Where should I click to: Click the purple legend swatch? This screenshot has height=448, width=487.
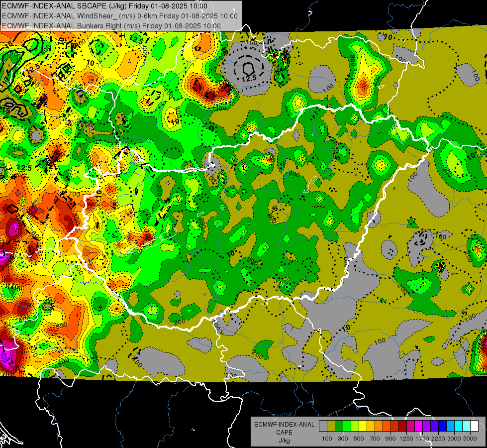click(426, 426)
